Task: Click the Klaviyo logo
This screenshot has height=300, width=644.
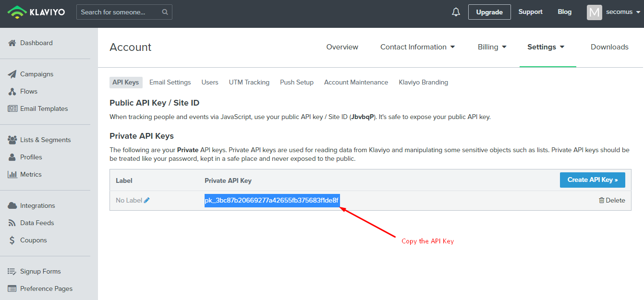Action: pos(36,12)
